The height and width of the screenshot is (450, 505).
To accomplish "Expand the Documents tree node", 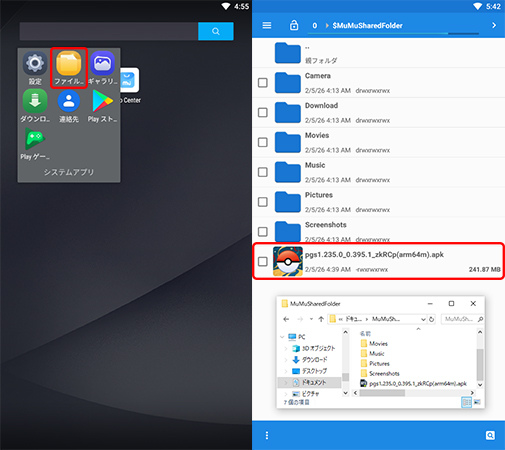I will [286, 383].
